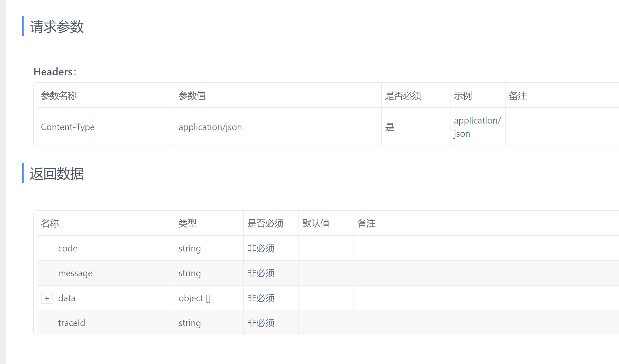
Task: Click the 类型 column header
Action: pyautogui.click(x=188, y=223)
